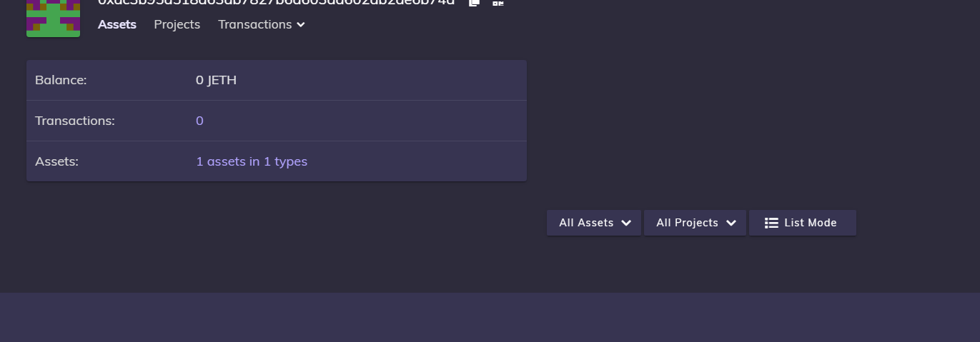This screenshot has width=980, height=342.
Task: Copy the wallet address using copy icon
Action: (474, 2)
